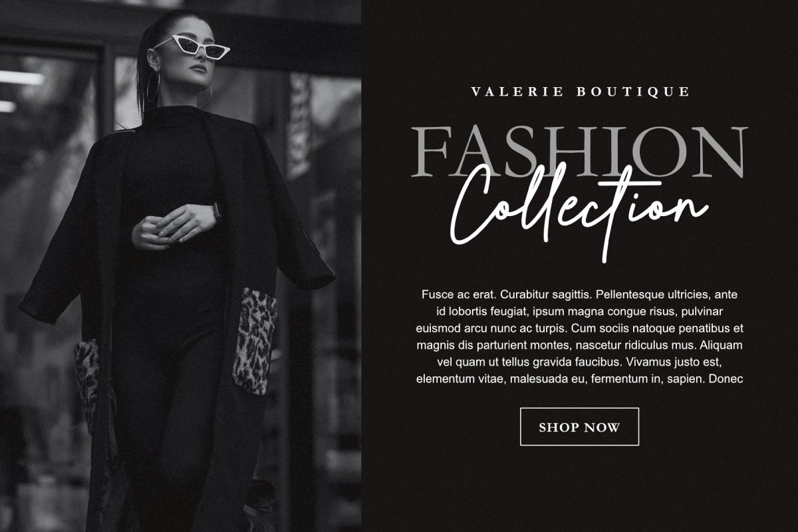Click the line starting 'euismod arcu nunc'
The height and width of the screenshot is (532, 798).
coord(579,329)
